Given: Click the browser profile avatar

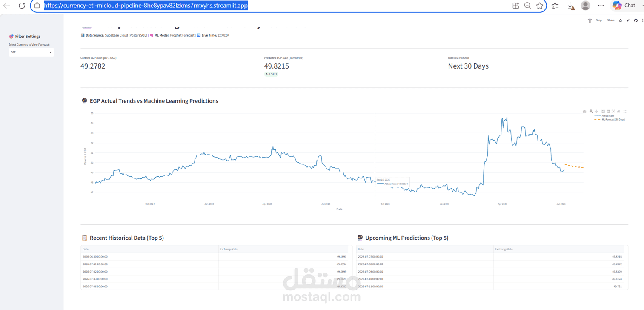Looking at the screenshot, I should (586, 6).
